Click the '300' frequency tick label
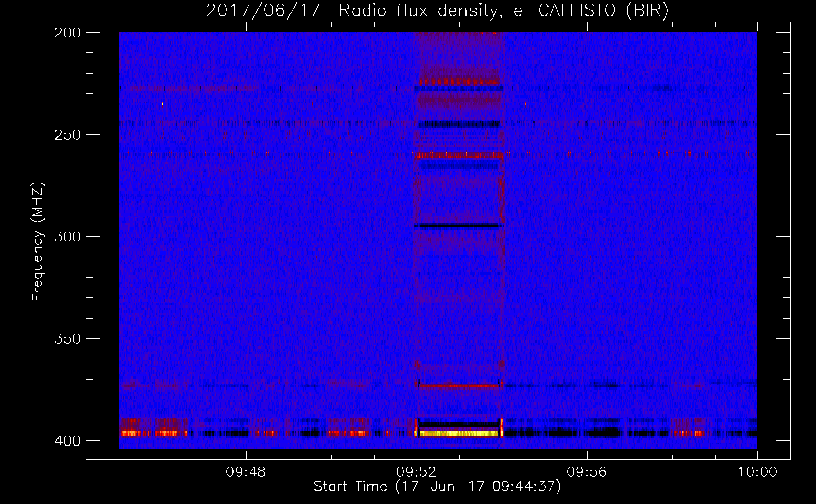This screenshot has width=816, height=504. [67, 236]
